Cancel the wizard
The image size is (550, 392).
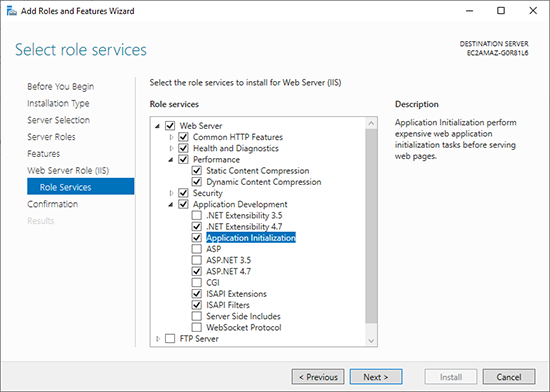(509, 377)
